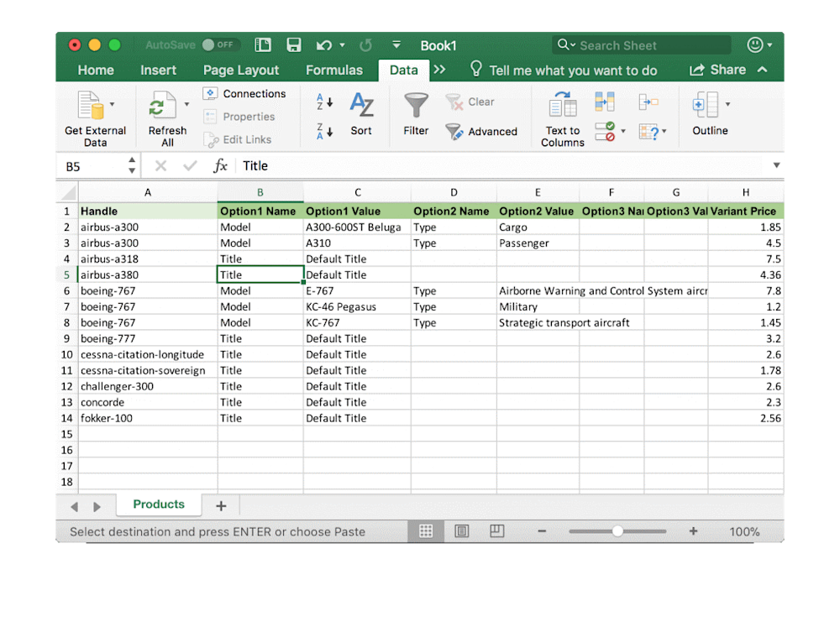Switch to Normal grid view in status bar

coord(426,531)
